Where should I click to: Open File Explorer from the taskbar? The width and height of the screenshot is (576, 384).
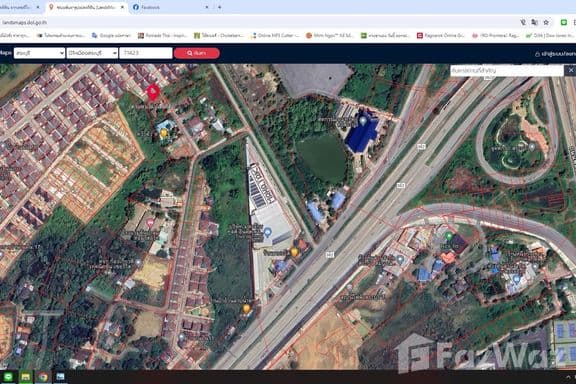(25, 377)
